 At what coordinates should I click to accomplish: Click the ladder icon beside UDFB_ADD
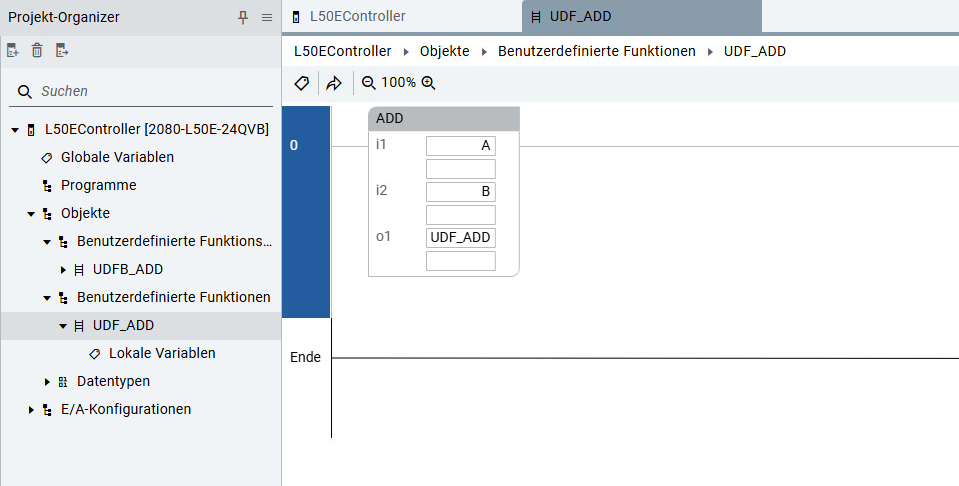[x=79, y=270]
